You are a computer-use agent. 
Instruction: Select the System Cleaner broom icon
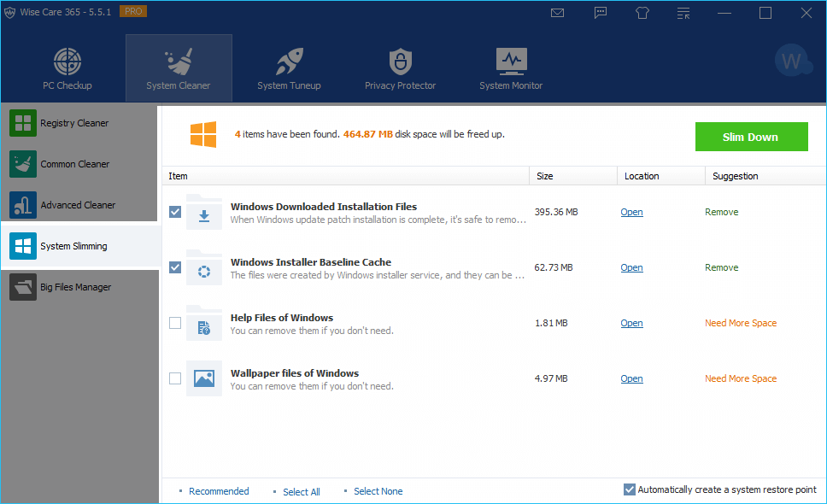coord(179,62)
